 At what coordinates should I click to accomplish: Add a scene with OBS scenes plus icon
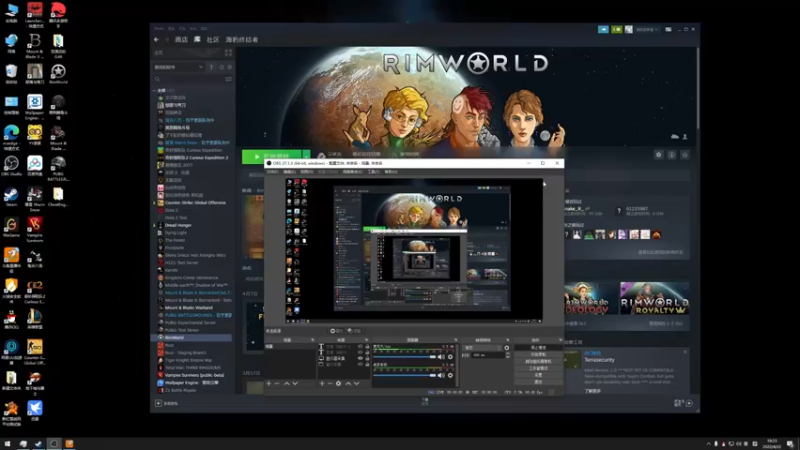pos(269,383)
